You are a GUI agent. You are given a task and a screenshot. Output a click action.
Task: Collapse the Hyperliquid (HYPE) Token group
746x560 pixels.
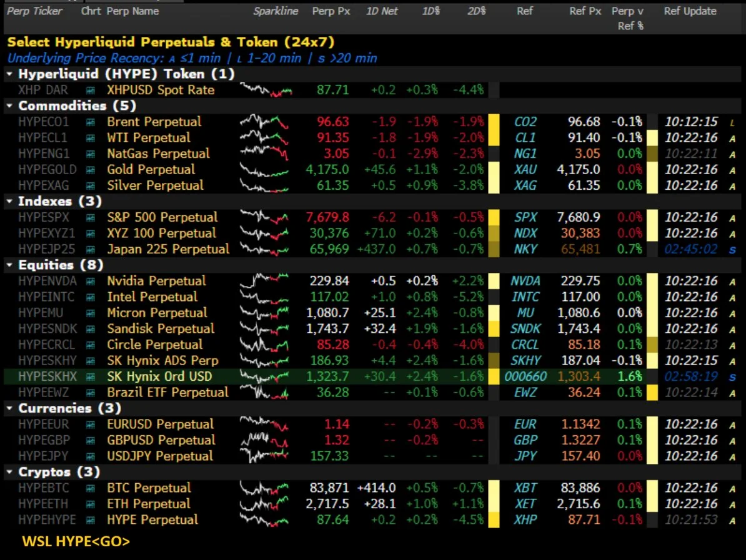(9, 74)
